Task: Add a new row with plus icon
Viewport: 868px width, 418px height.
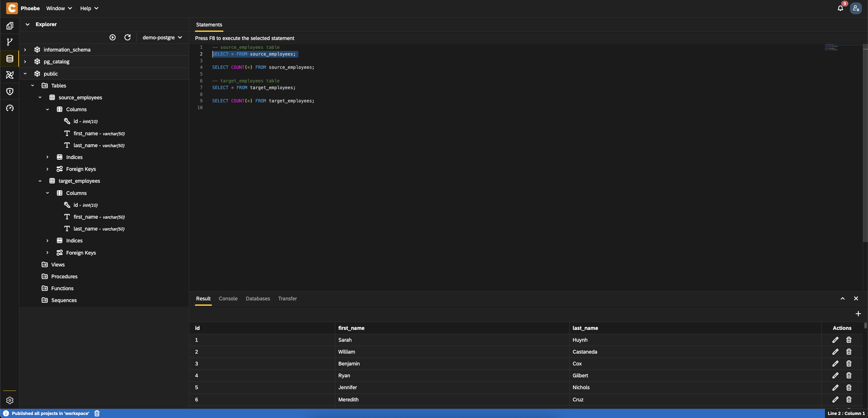Action: (858, 314)
